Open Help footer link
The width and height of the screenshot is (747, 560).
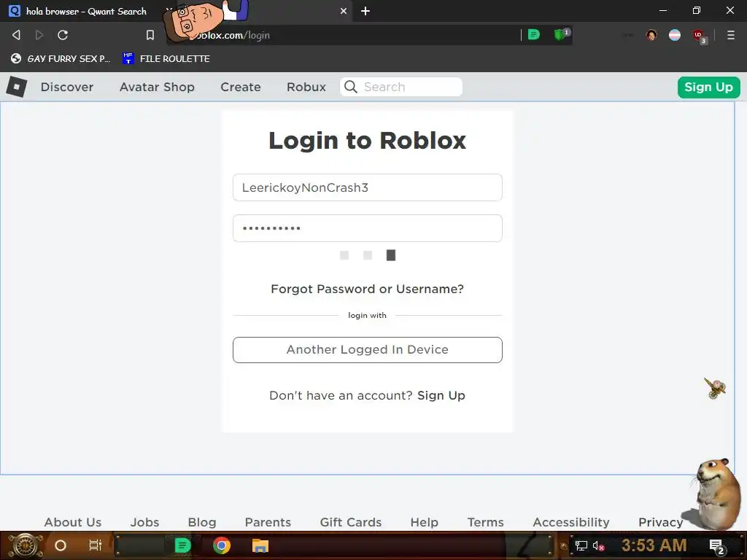424,522
